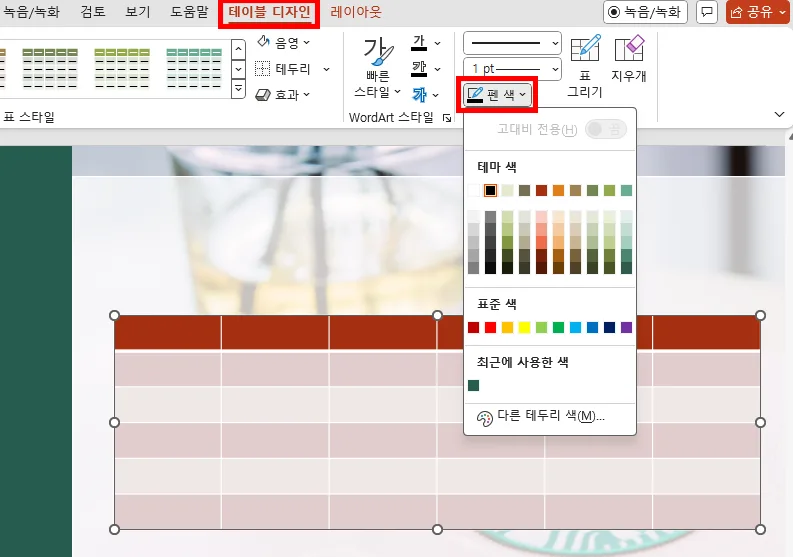The height and width of the screenshot is (557, 793).
Task: Open the comments speech bubble icon
Action: pos(707,12)
